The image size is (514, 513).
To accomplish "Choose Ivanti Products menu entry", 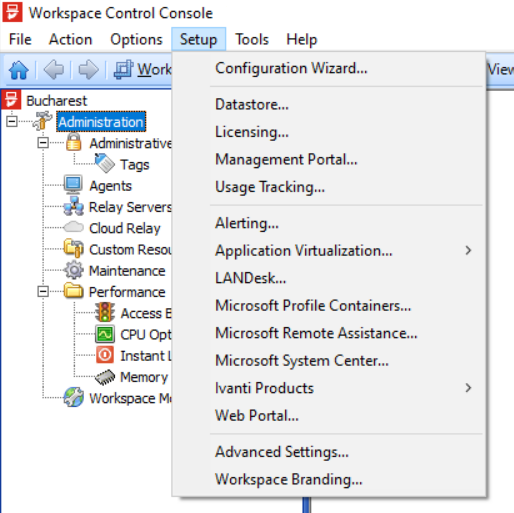I will [x=329, y=388].
